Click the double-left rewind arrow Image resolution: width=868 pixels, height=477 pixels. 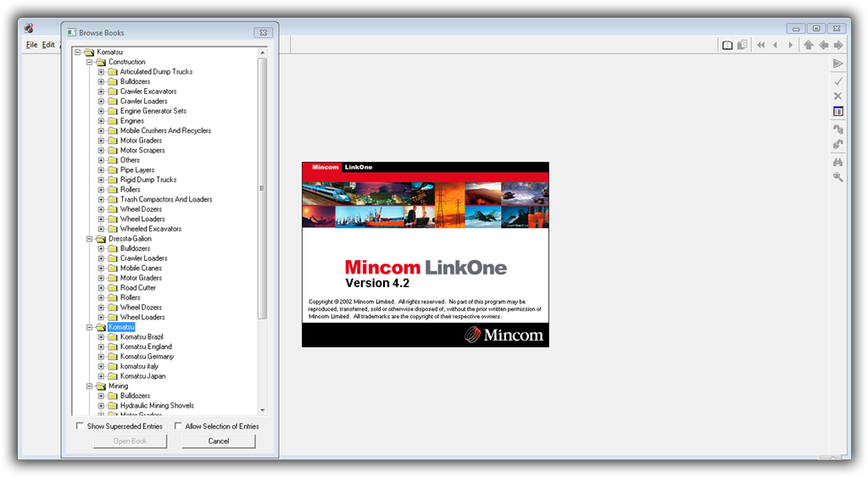click(761, 45)
